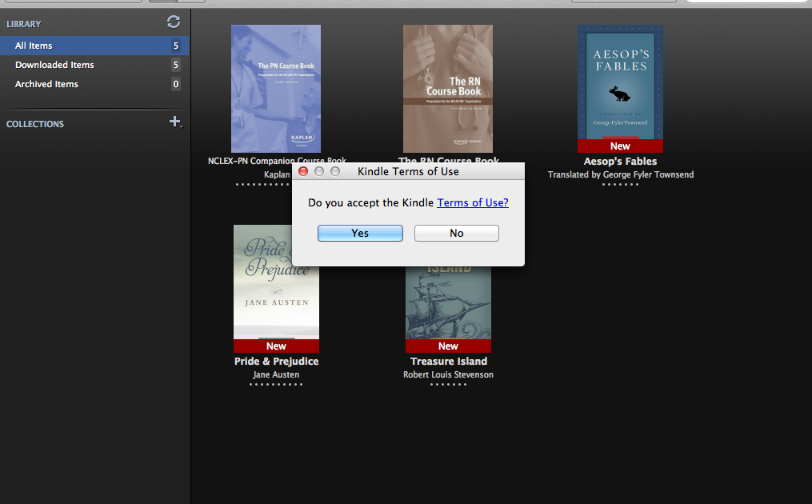
Task: Click the Pride & Prejudice title text
Action: [x=276, y=362]
